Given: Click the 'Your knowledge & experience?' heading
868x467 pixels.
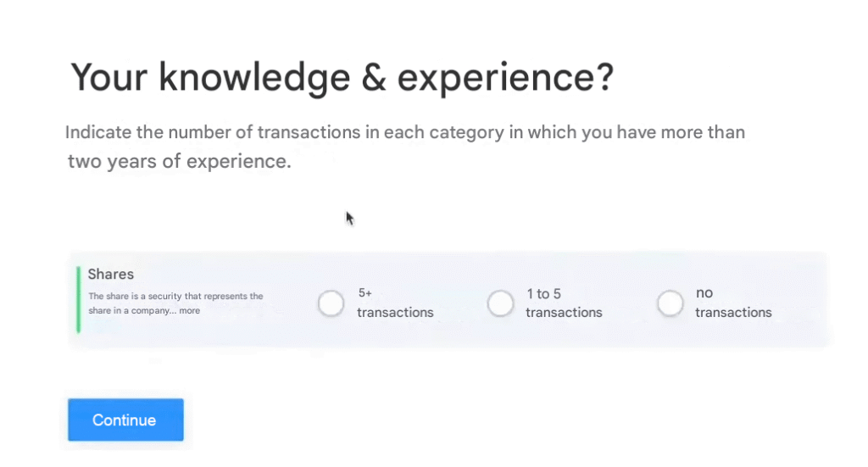Looking at the screenshot, I should point(342,77).
